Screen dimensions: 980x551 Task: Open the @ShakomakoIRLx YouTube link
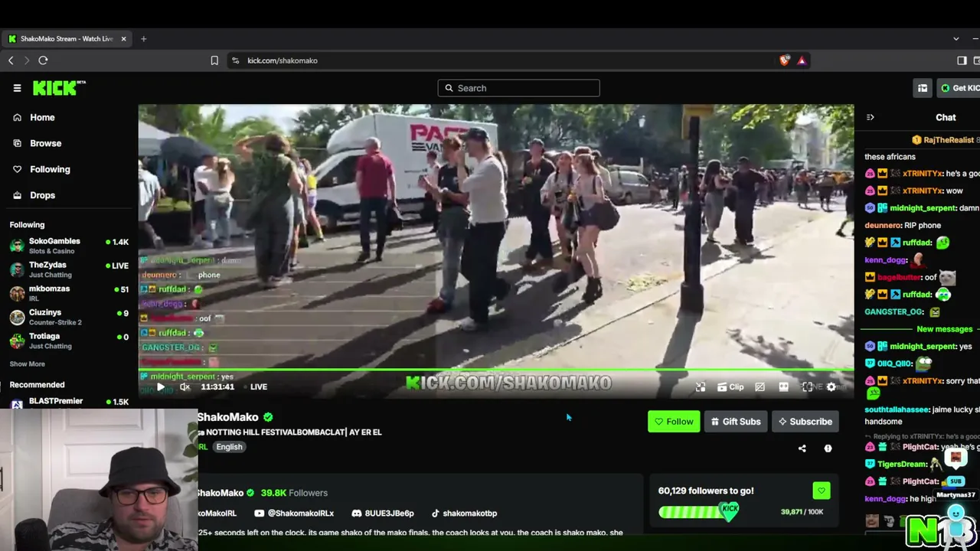click(x=294, y=514)
